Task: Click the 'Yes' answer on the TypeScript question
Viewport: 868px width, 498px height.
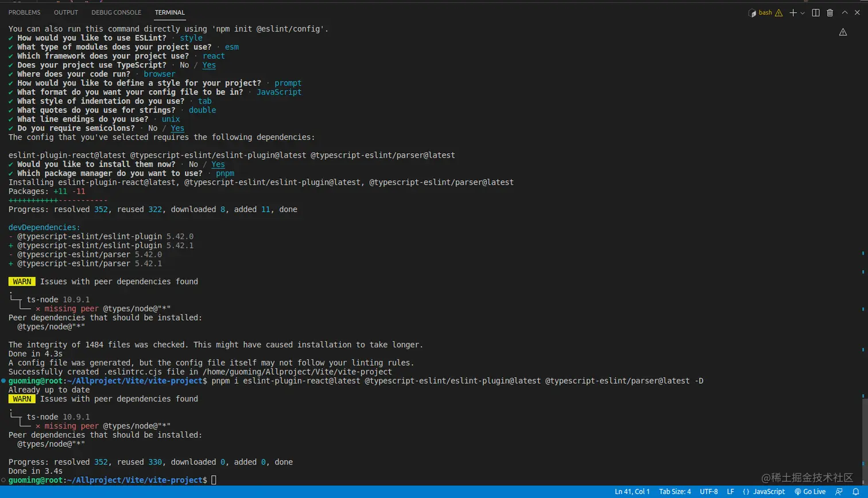Action: coord(209,65)
